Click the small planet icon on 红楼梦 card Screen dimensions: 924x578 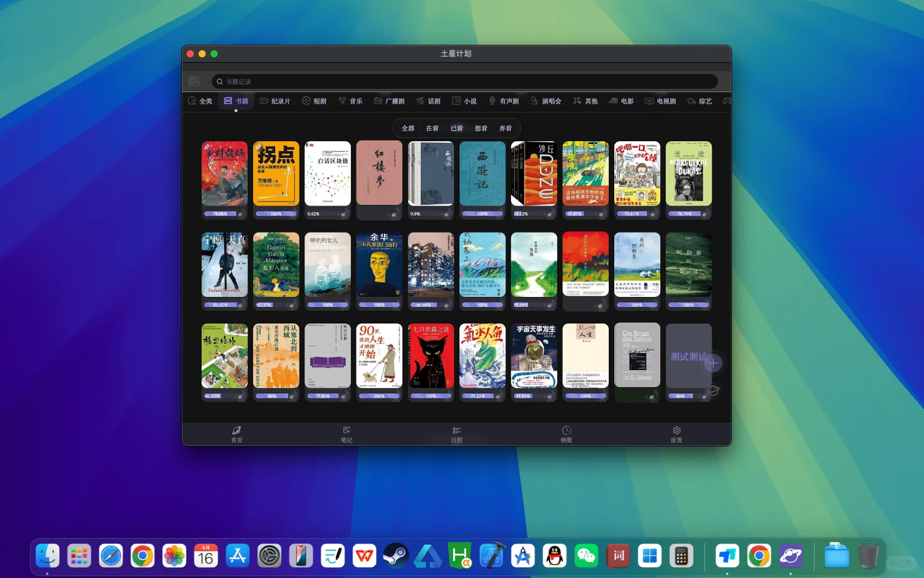pyautogui.click(x=394, y=214)
